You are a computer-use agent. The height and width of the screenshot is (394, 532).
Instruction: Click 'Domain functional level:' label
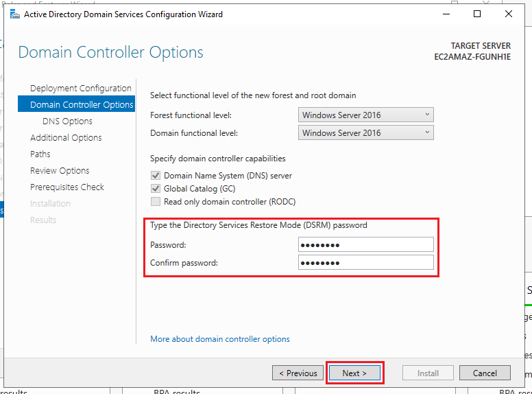coord(194,133)
